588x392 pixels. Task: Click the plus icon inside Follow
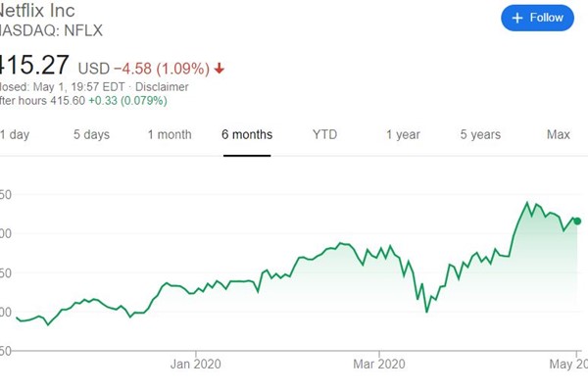517,18
